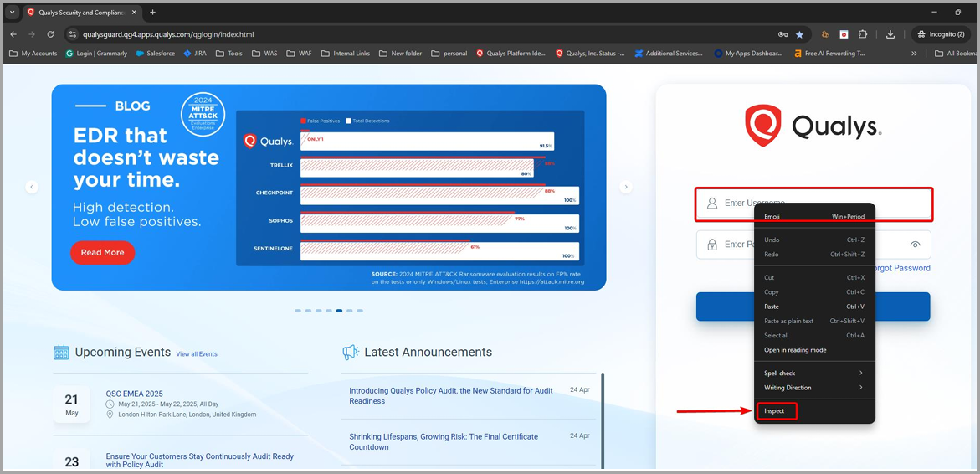Expand the personal bookmark folder
The width and height of the screenshot is (980, 474).
coord(449,54)
